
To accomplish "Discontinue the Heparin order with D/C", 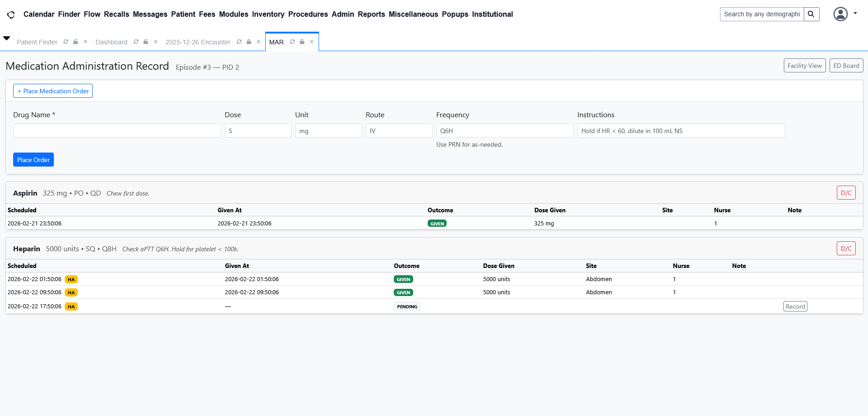I will 846,249.
